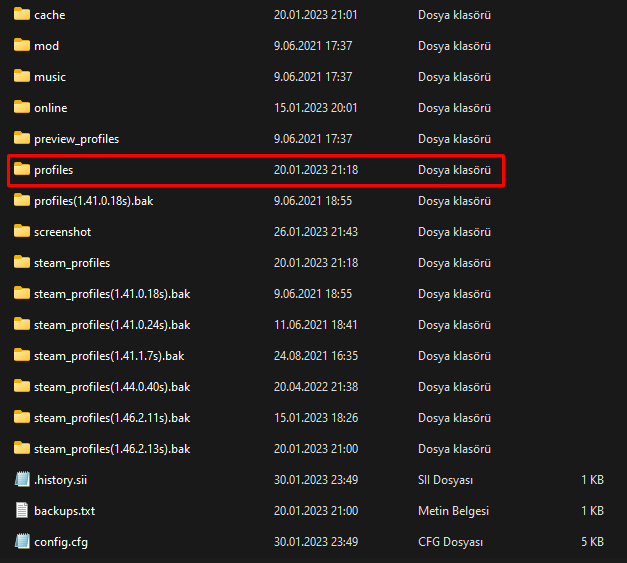Screen dimensions: 627x563
Task: Click the steam_profiles(1.41.1.7s).bak folder icon
Action: (x=22, y=355)
